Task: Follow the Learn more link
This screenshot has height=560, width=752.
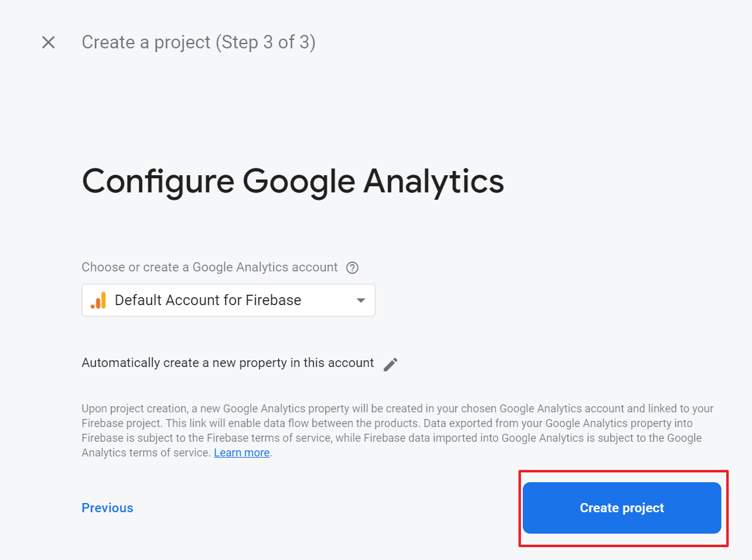Action: click(241, 453)
